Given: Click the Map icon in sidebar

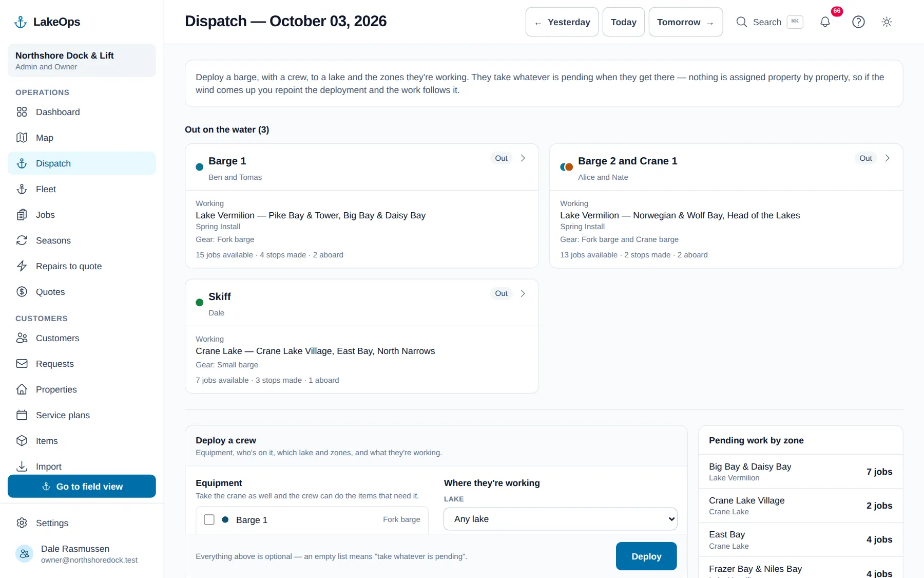Looking at the screenshot, I should (x=22, y=138).
